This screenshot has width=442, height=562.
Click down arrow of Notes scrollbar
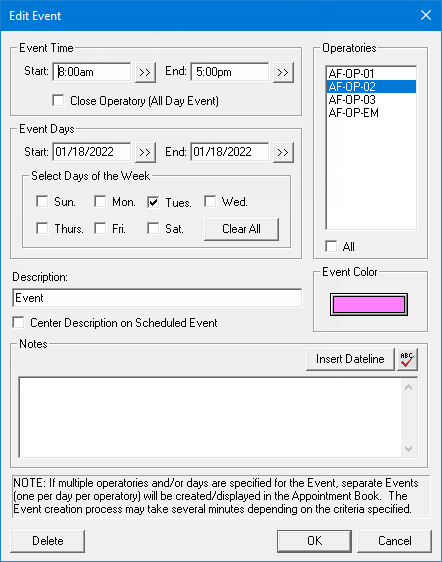(x=408, y=449)
